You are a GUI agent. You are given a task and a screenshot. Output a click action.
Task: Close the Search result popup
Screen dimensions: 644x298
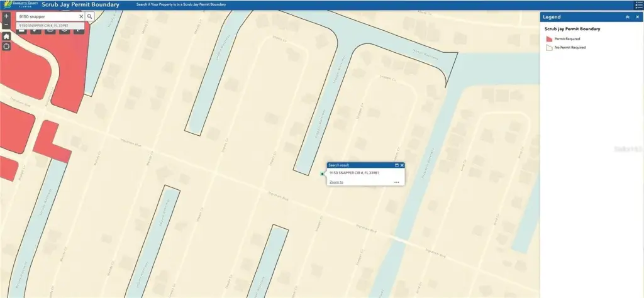tap(402, 165)
